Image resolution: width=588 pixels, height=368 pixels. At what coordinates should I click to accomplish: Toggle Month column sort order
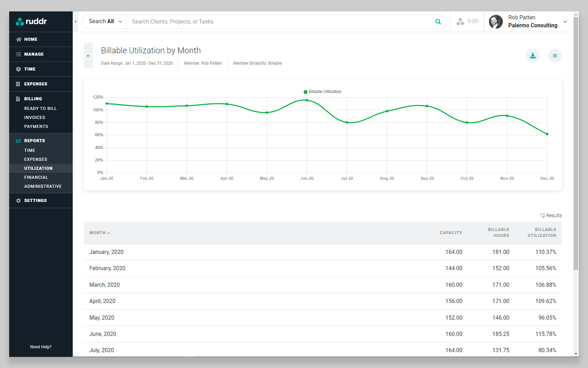click(x=99, y=233)
